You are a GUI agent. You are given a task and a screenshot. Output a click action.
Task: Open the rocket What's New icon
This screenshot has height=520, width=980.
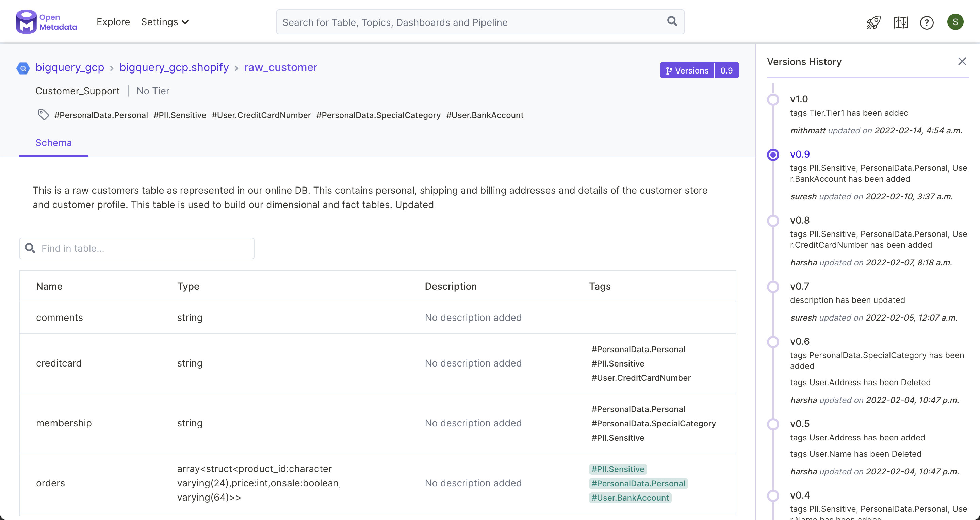(x=873, y=22)
